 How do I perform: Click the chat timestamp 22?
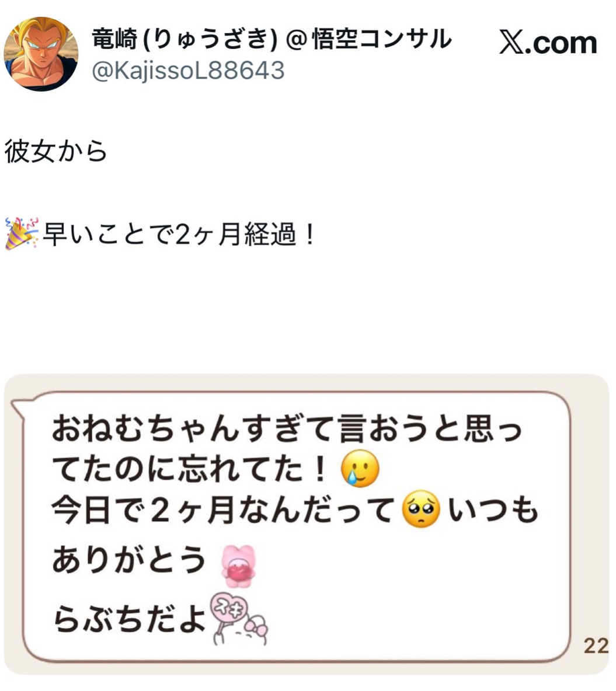point(596,647)
